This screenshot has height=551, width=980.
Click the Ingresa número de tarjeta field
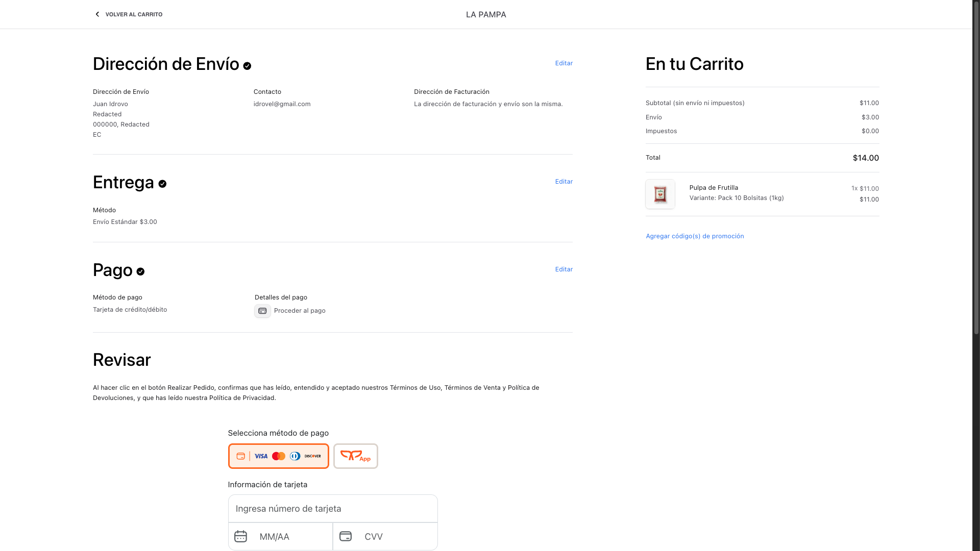[x=332, y=509]
